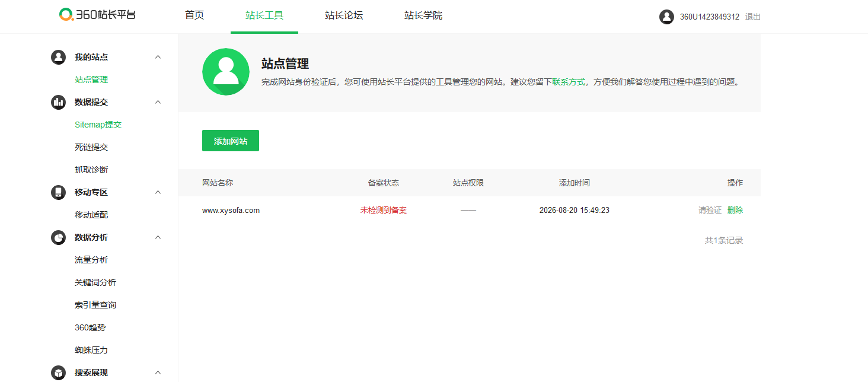
Task: Collapse the 数据提交 section chevron
Action: click(x=158, y=102)
